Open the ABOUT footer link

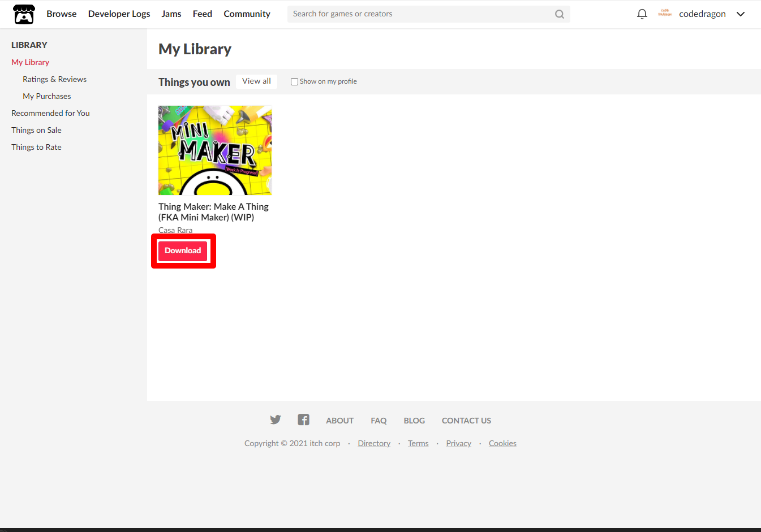click(x=340, y=421)
